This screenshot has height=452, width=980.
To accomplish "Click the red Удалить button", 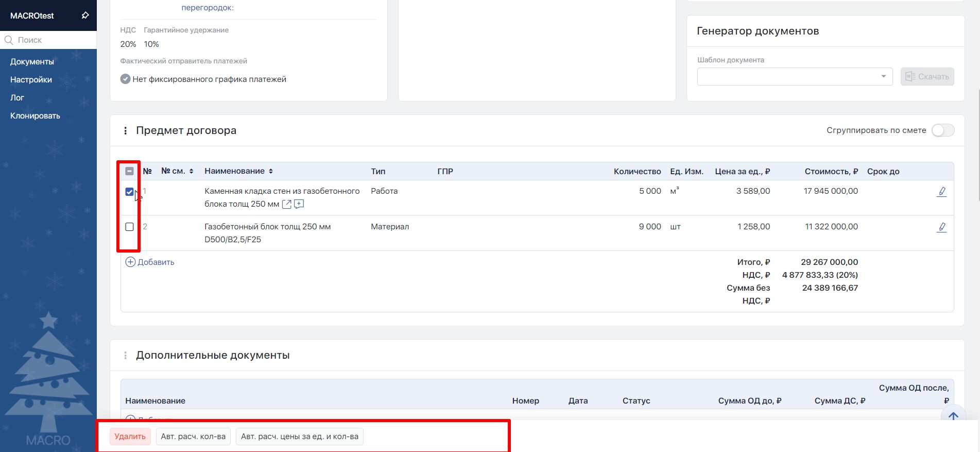I will coord(130,437).
